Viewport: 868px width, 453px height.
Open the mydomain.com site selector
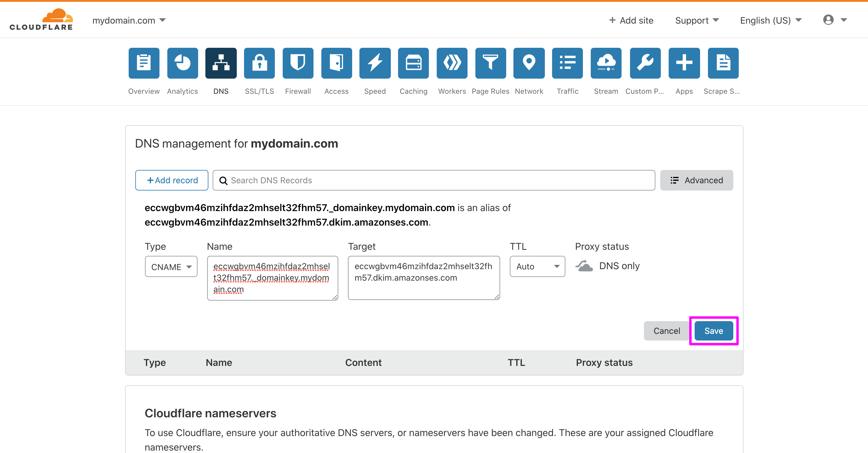click(129, 20)
